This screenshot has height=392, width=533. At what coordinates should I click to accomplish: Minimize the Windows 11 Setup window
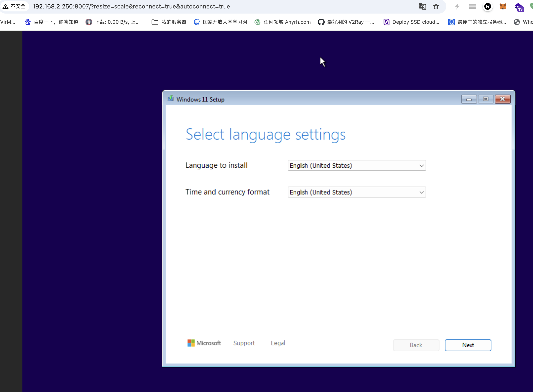[x=469, y=99]
